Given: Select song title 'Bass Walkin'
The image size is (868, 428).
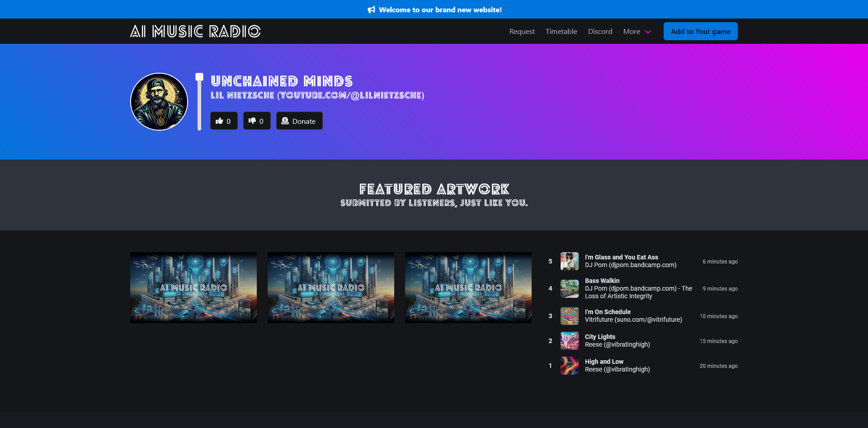Looking at the screenshot, I should click(602, 281).
